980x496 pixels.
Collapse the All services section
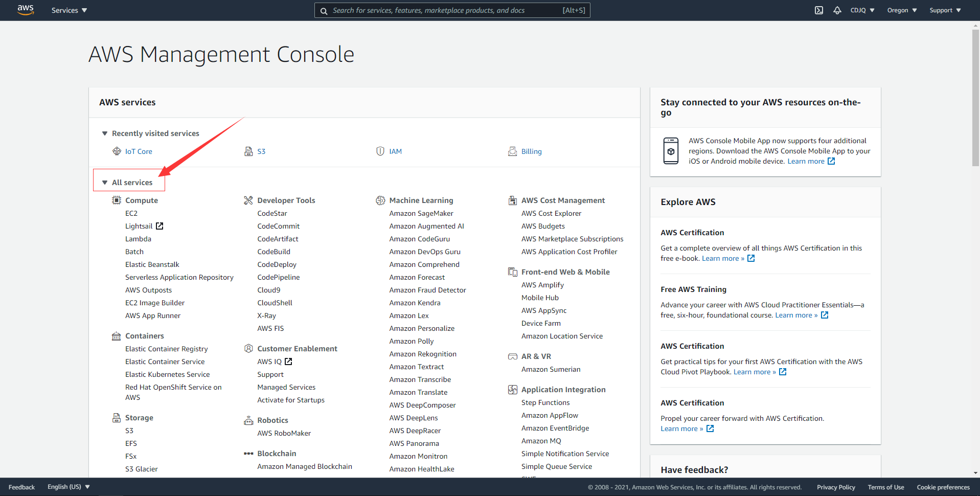click(104, 183)
